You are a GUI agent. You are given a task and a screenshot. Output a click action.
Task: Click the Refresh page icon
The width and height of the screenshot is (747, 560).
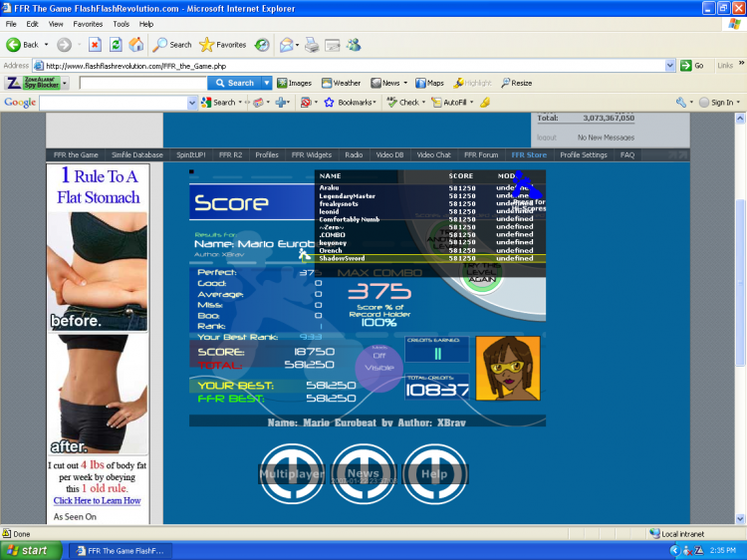click(116, 45)
